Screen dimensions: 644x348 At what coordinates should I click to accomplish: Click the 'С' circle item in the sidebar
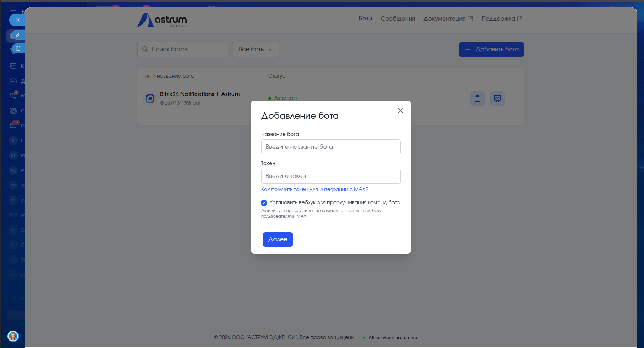(13, 141)
